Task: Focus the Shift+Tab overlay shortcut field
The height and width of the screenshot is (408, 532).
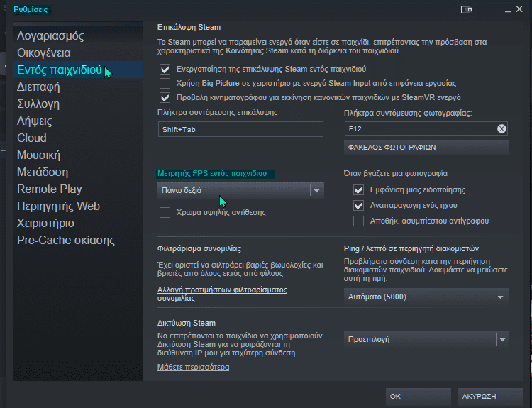Action: (240, 129)
